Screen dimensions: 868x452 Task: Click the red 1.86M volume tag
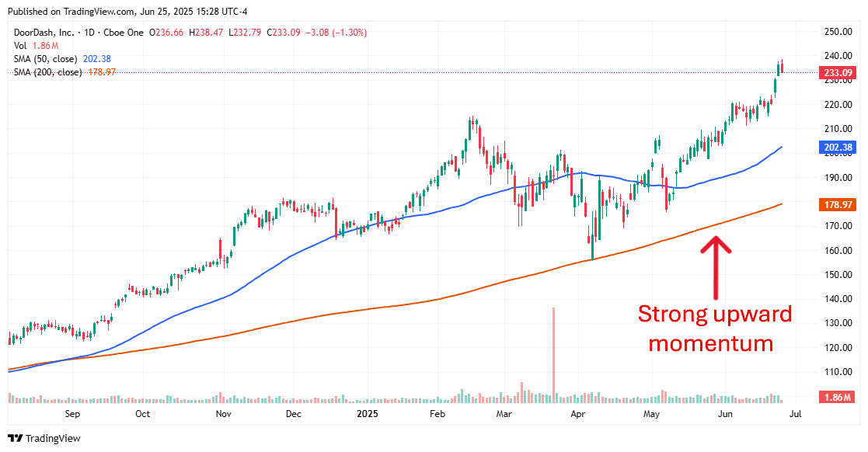[838, 397]
